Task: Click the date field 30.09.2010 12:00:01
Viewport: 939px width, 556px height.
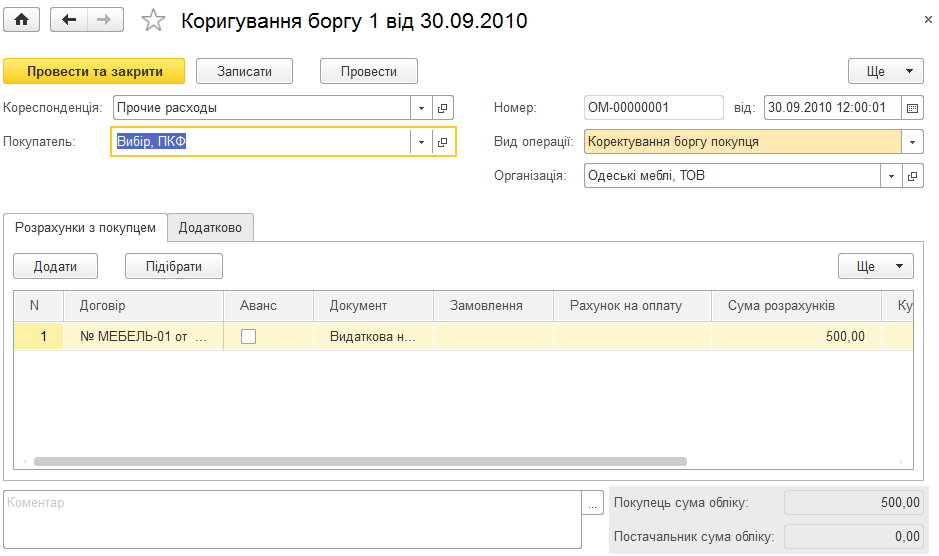Action: point(832,108)
